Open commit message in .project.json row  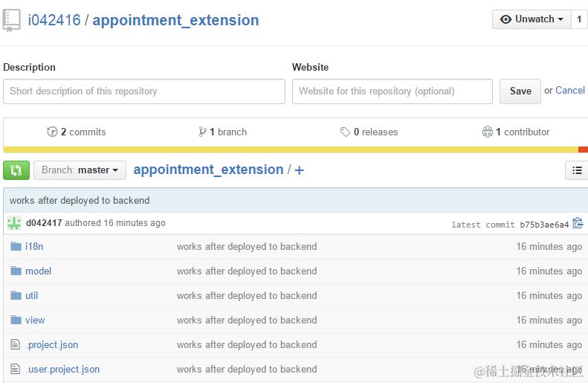click(247, 345)
